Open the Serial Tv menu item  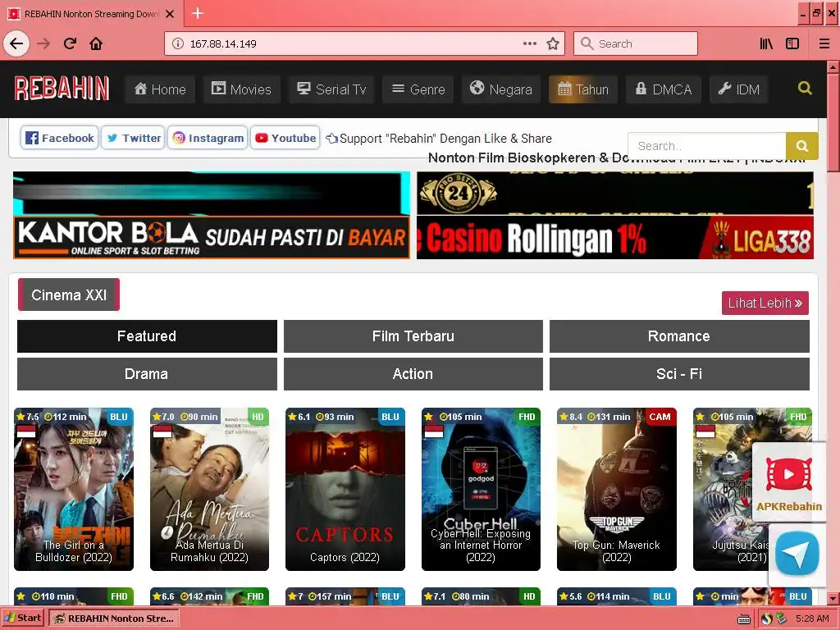click(331, 89)
